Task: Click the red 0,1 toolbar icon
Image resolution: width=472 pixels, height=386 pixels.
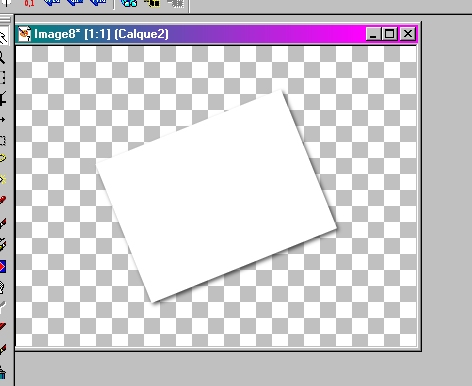Action: click(29, 4)
